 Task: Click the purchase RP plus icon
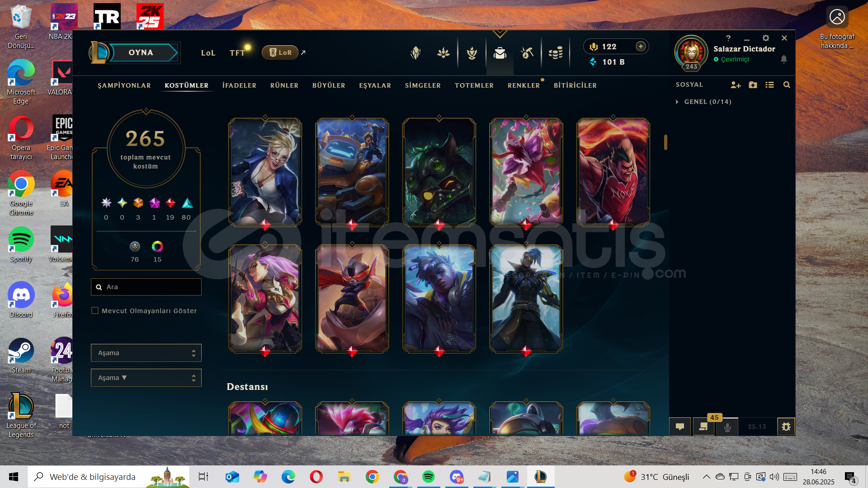pyautogui.click(x=641, y=46)
